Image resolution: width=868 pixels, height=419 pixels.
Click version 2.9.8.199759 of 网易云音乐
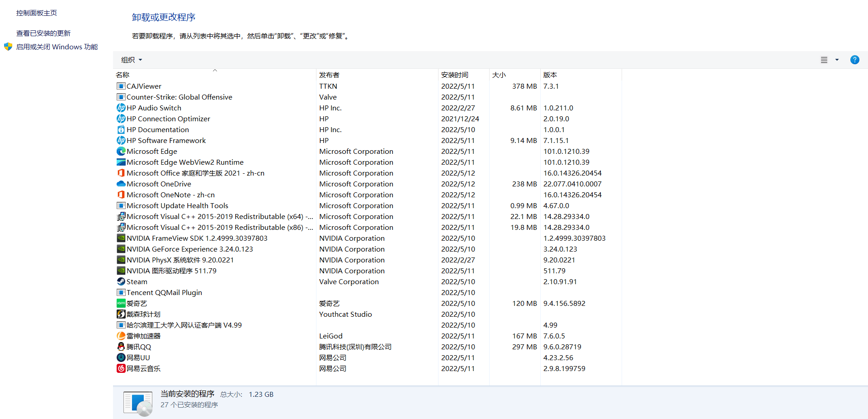(564, 368)
